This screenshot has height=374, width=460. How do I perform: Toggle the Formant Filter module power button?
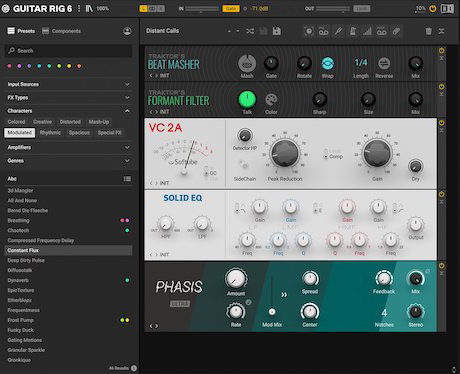point(441,87)
